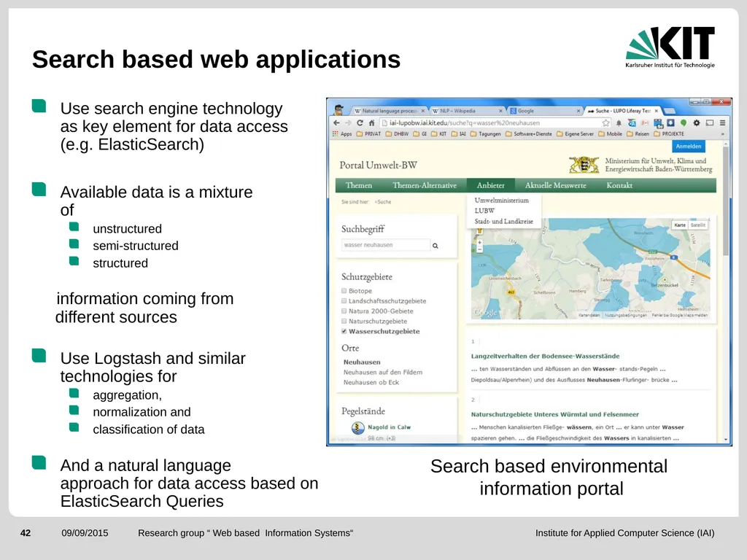
Task: Close the NLP – Wikipedia tab
Action: tap(500, 111)
